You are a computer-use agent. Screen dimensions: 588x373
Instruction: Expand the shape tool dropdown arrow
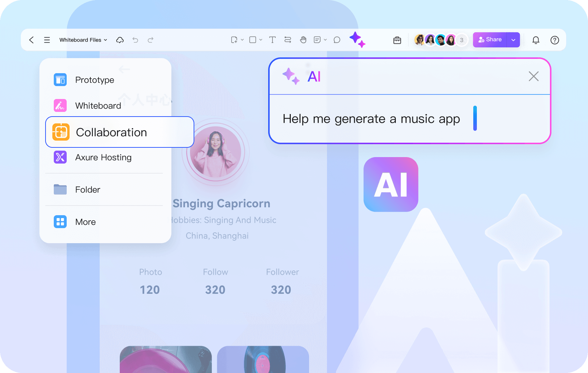pyautogui.click(x=261, y=40)
